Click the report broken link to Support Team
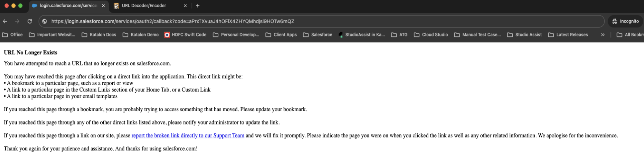The image size is (644, 158). pyautogui.click(x=188, y=135)
